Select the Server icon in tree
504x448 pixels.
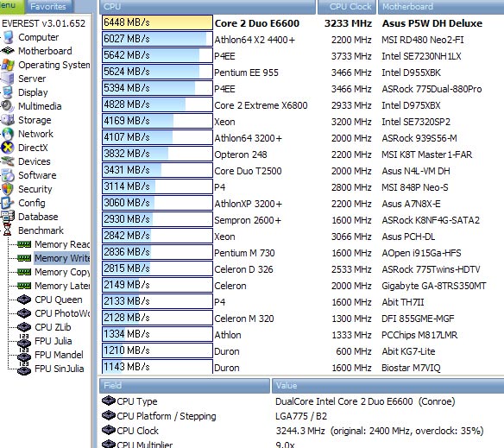8,79
